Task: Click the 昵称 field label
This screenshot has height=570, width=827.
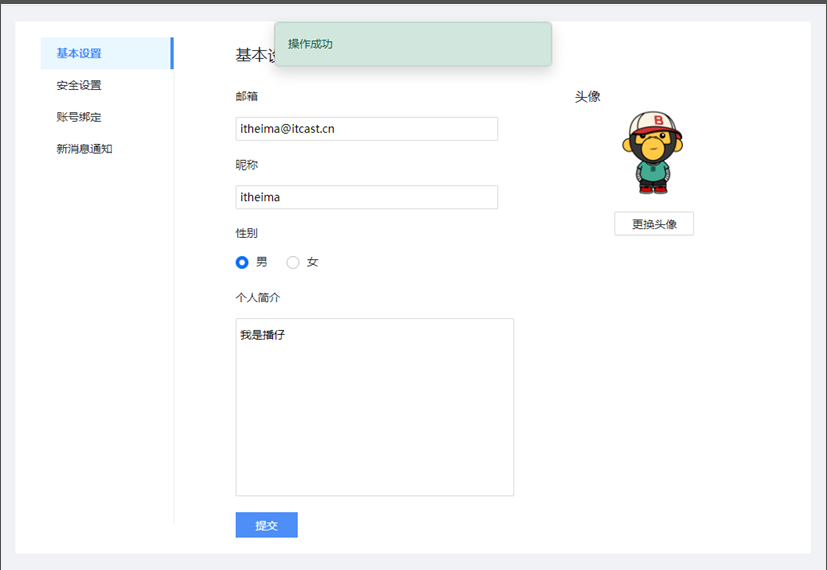Action: point(247,164)
